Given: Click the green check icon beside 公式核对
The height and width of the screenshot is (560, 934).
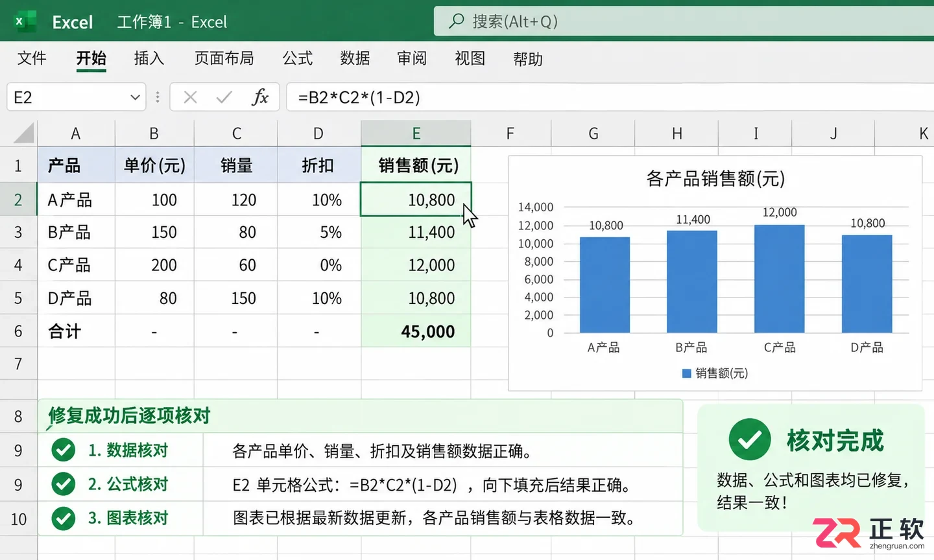Looking at the screenshot, I should point(64,484).
